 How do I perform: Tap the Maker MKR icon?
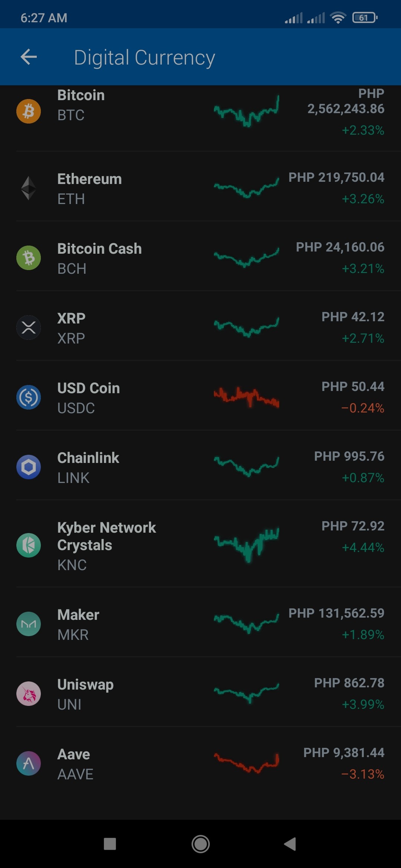pos(29,624)
